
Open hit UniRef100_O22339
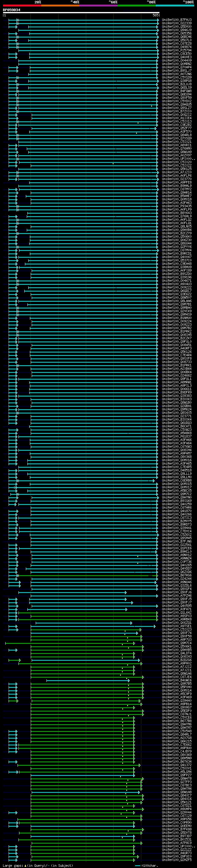pos(177,23)
